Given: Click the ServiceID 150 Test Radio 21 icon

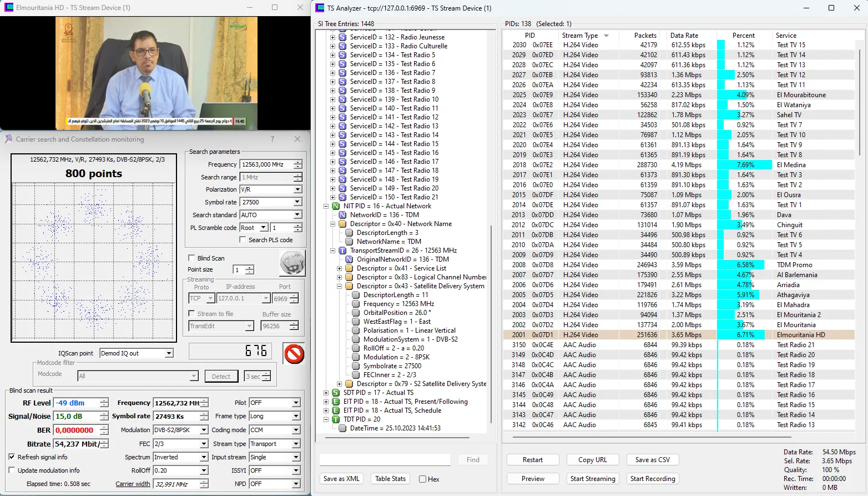Looking at the screenshot, I should [x=342, y=197].
